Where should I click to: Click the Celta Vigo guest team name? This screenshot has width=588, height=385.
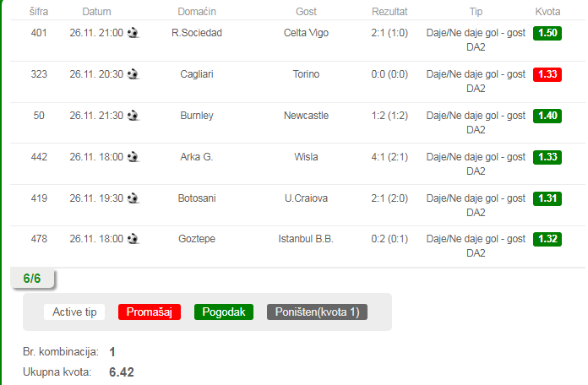pos(306,33)
